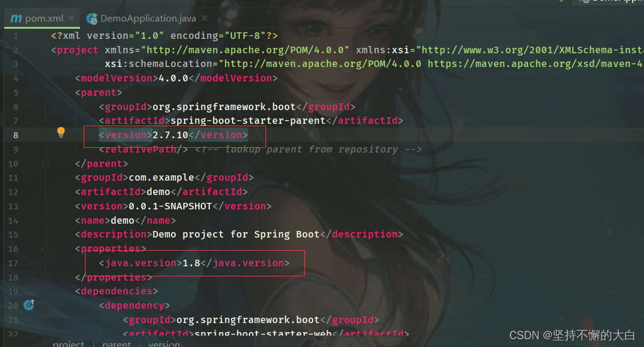Screen dimensions: 644x347
Task: Click the relativePath tag on line 9
Action: [144, 149]
